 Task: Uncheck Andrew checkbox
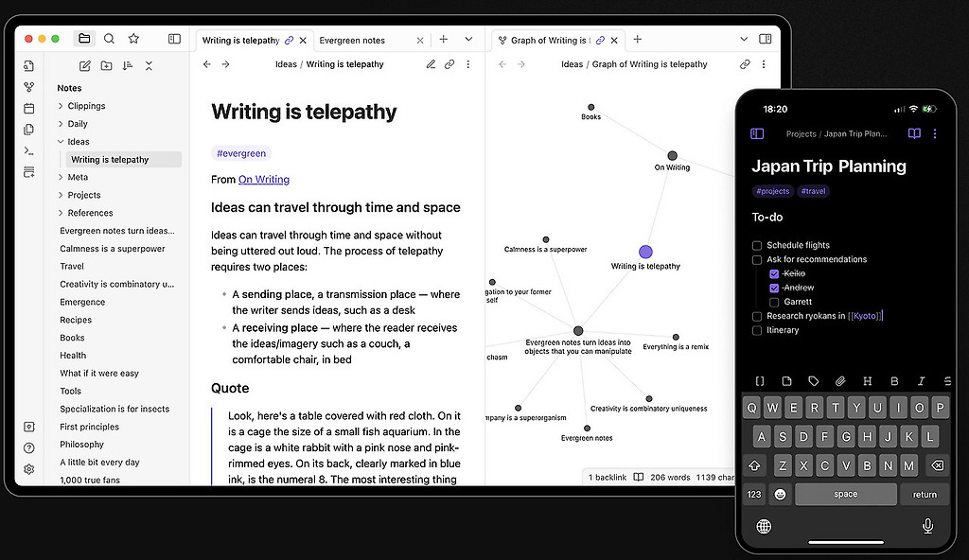[x=774, y=288]
